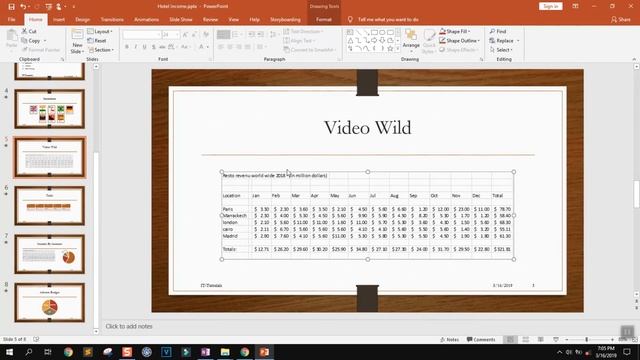Save the presentation with the Save icon
The width and height of the screenshot is (640, 360).
point(11,7)
